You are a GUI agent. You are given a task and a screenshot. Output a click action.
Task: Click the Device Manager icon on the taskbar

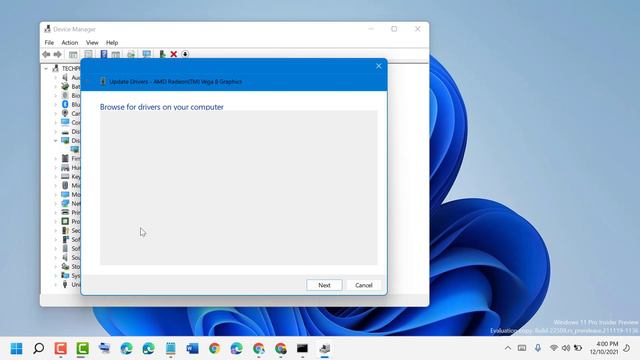click(324, 349)
